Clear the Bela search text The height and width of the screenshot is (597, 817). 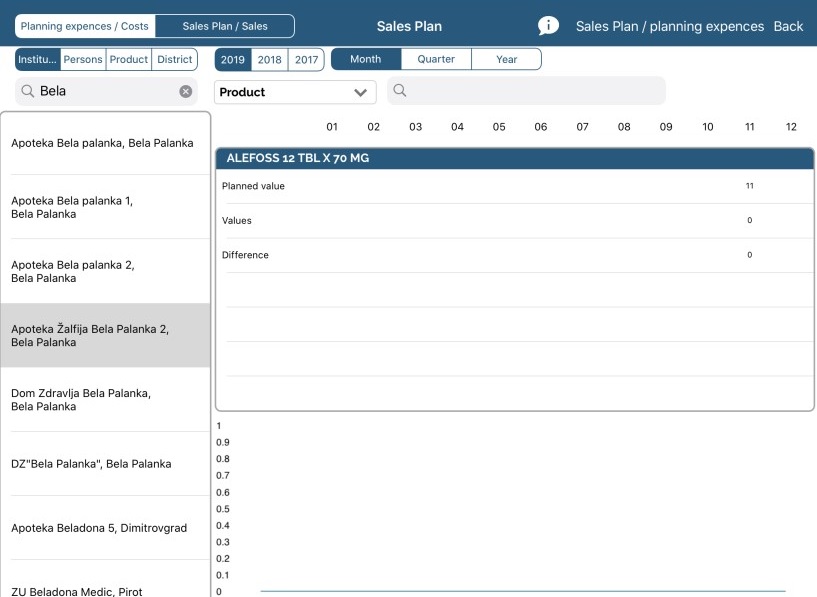[x=186, y=91]
